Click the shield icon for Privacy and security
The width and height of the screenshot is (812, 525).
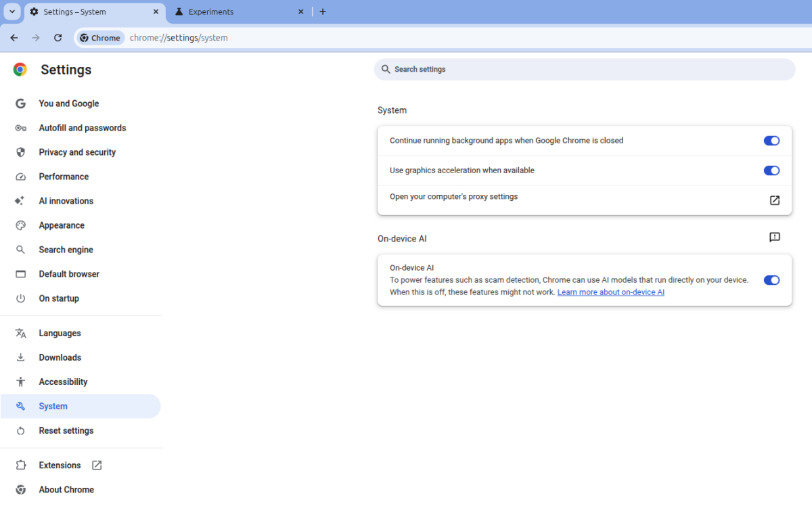(20, 152)
